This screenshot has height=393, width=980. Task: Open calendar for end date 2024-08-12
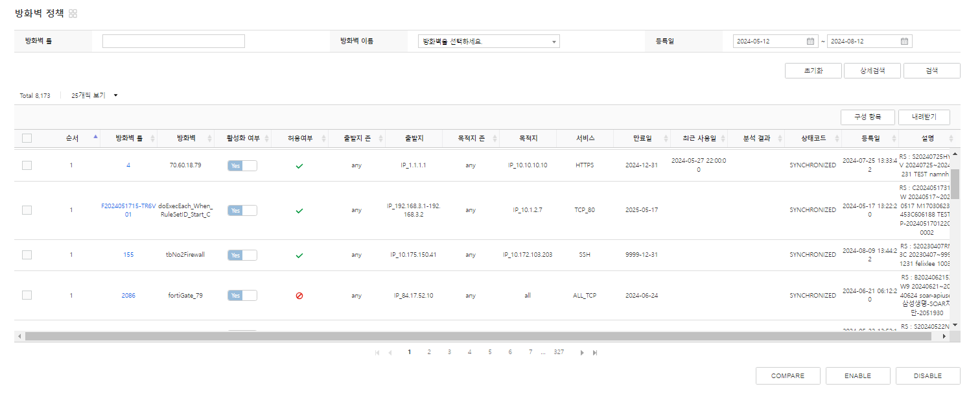point(904,42)
